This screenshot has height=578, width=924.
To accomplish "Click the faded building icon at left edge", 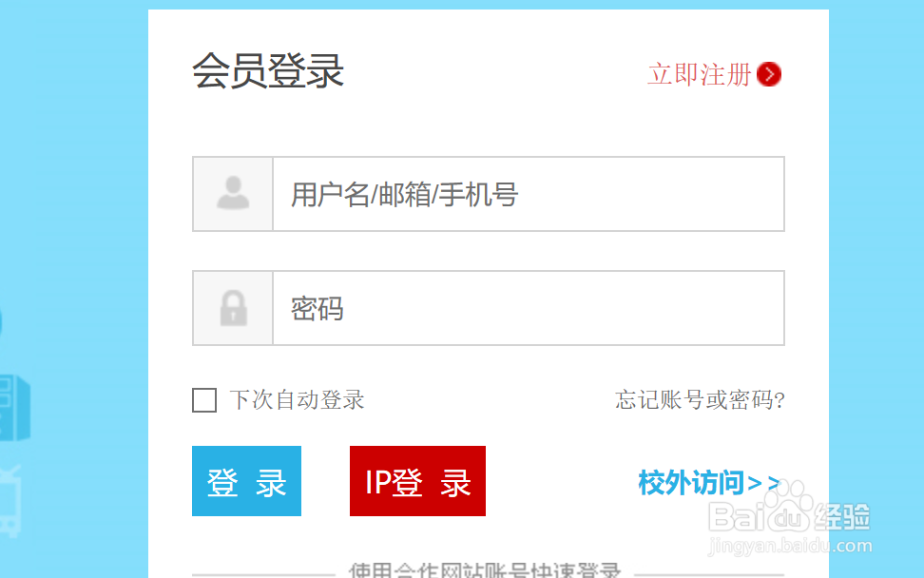I will point(14,407).
